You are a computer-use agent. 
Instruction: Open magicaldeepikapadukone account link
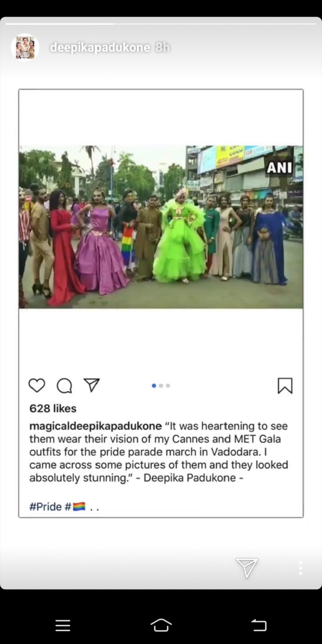95,426
